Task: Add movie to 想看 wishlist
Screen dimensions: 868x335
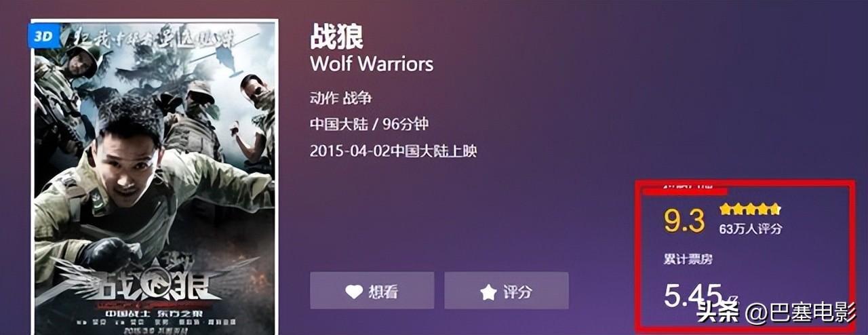Action: tap(372, 290)
